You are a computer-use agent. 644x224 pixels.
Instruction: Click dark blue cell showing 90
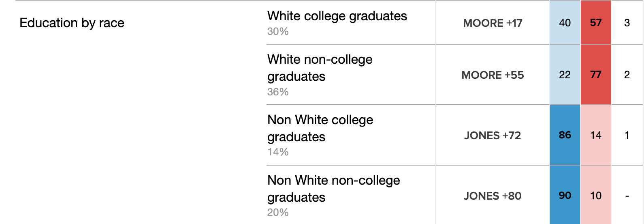pyautogui.click(x=565, y=195)
